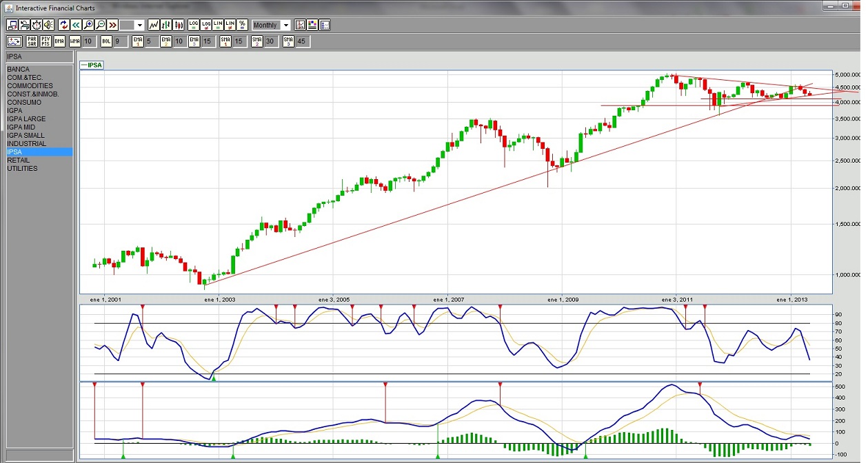Click the SMA 2 period field showing 30
868x463 pixels.
pos(272,41)
